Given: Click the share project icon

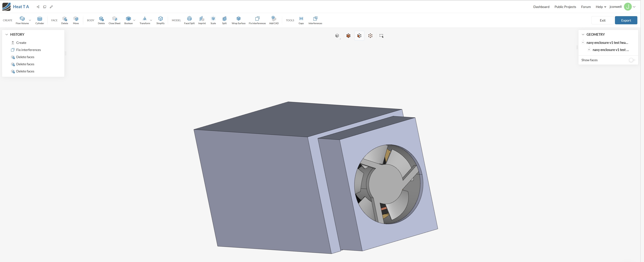Looking at the screenshot, I should pos(38,7).
